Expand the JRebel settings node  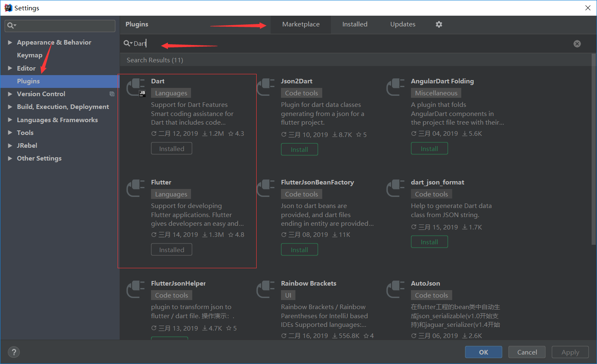[10, 146]
